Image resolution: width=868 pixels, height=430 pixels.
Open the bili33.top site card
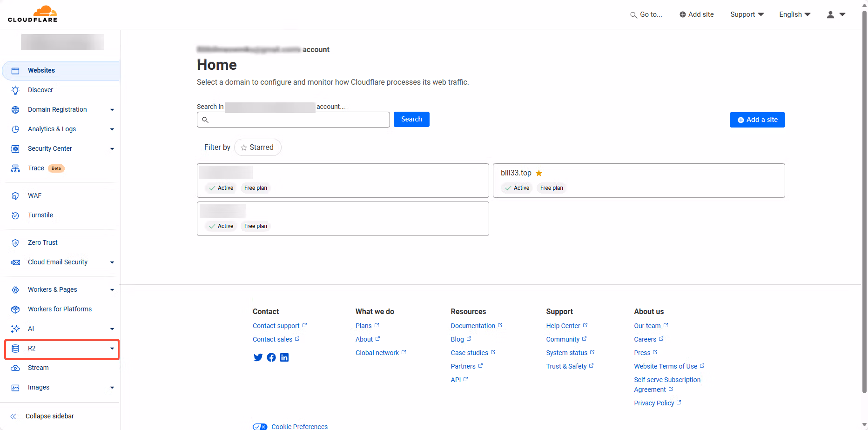[x=639, y=181]
